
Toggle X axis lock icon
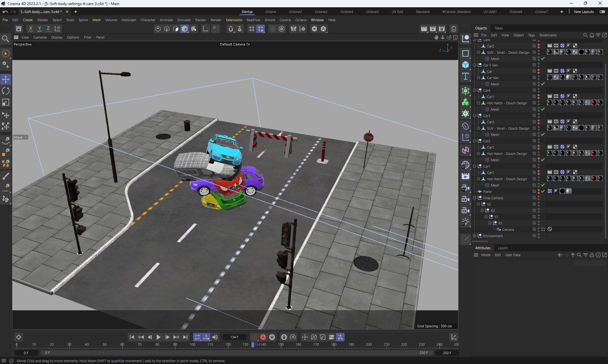30,29
